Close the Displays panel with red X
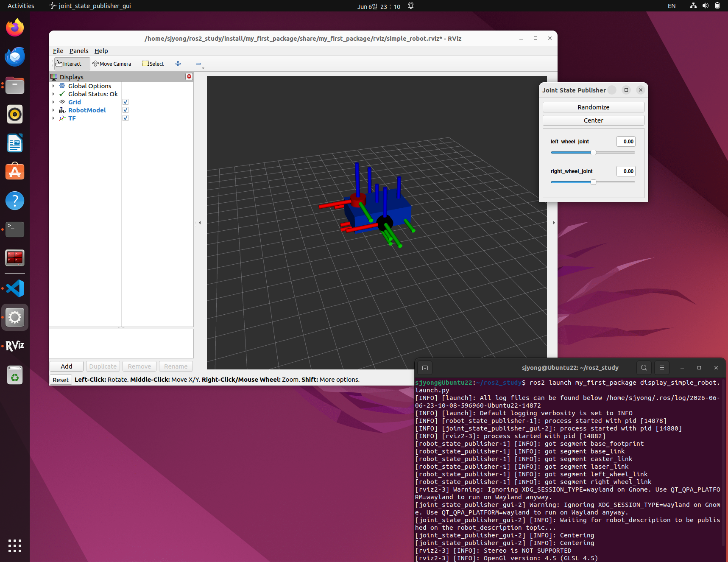Viewport: 728px width, 562px height. click(189, 77)
